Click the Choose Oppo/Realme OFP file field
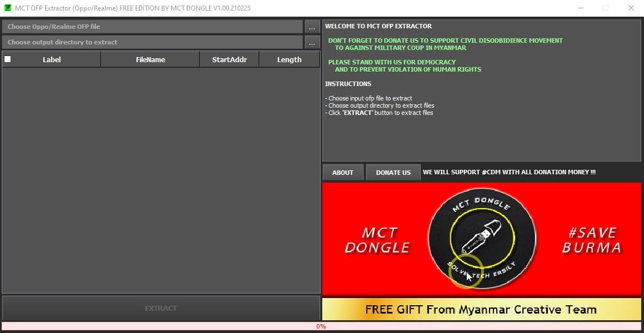644x333 pixels. pos(152,27)
